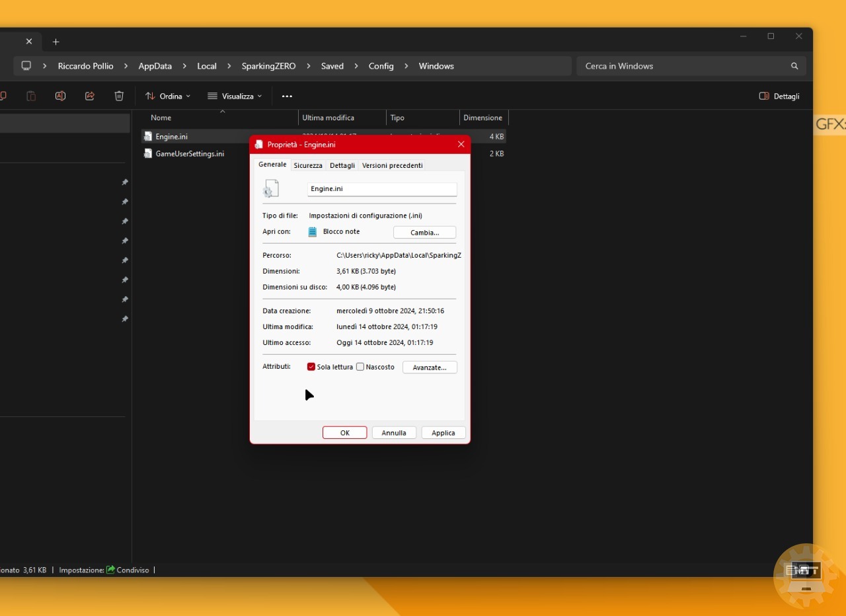Click the Engine.ini file icon in list
The image size is (846, 616).
click(148, 136)
